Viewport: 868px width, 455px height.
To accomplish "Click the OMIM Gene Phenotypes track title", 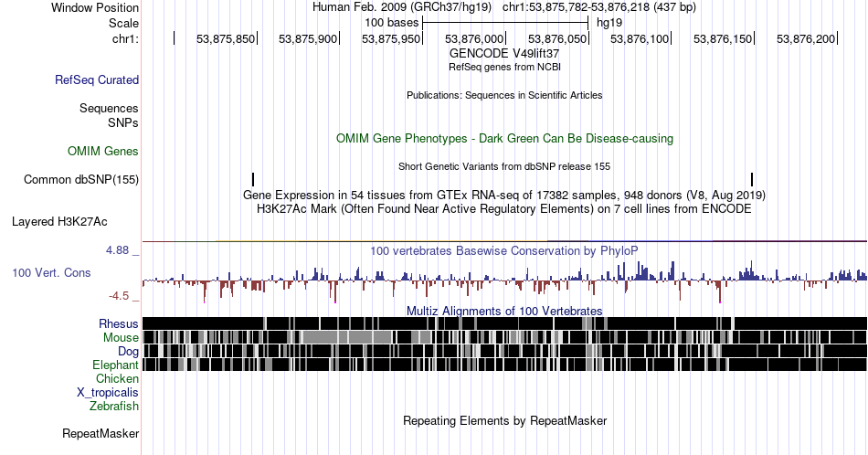I will click(x=504, y=138).
